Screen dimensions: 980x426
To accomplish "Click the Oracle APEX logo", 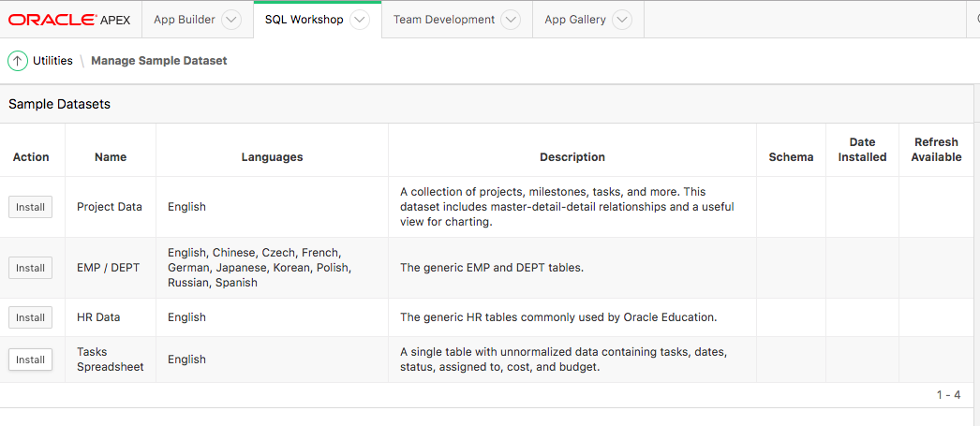I will point(69,20).
